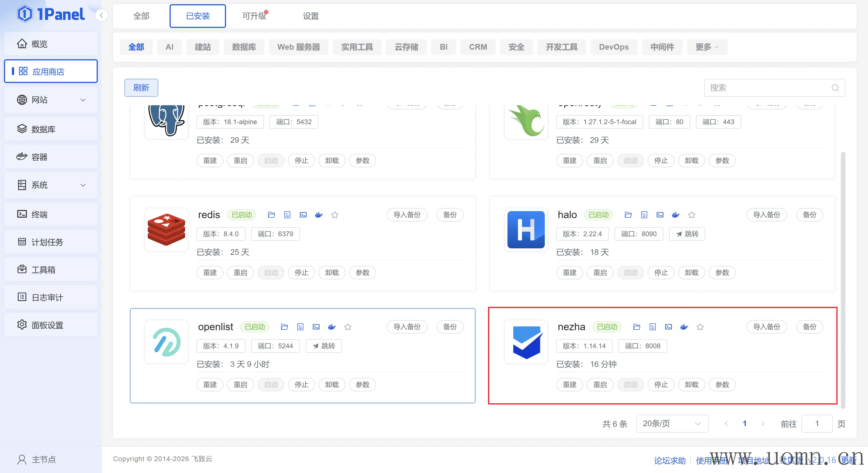The width and height of the screenshot is (868, 473).
Task: Open the halo docker container icon
Action: 676,215
